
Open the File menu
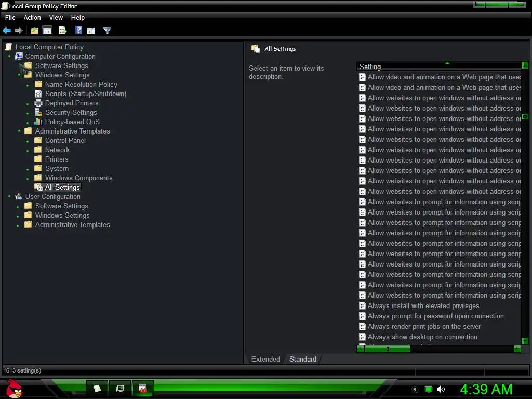click(10, 18)
